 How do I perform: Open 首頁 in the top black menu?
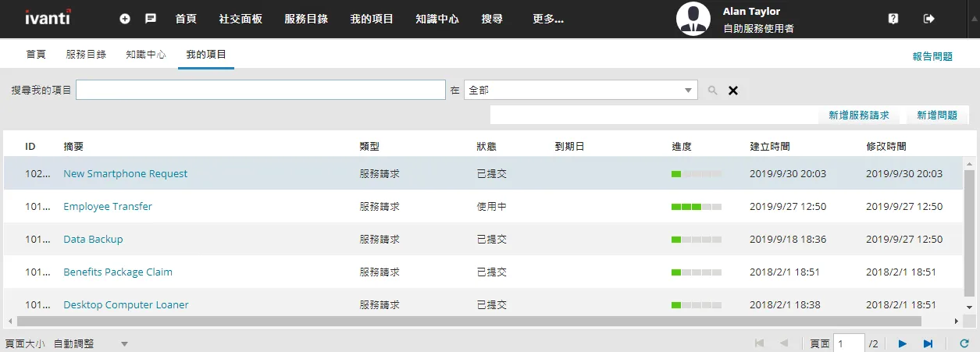(x=186, y=19)
